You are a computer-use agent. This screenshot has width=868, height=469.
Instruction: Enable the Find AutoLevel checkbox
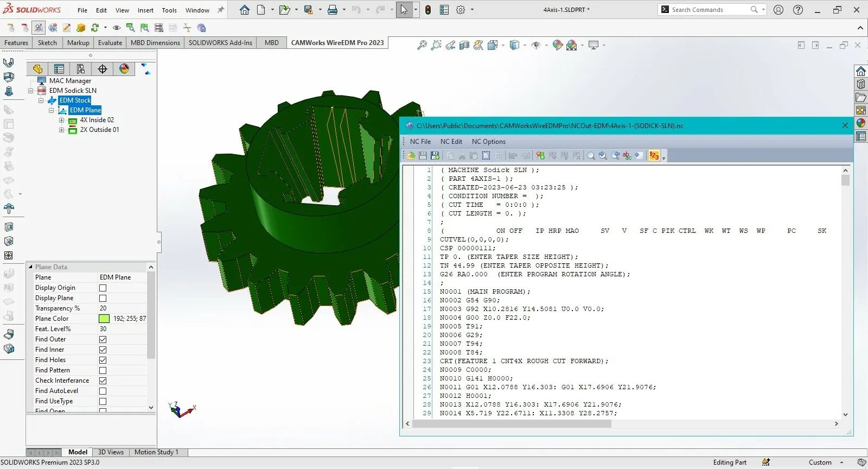tap(103, 391)
